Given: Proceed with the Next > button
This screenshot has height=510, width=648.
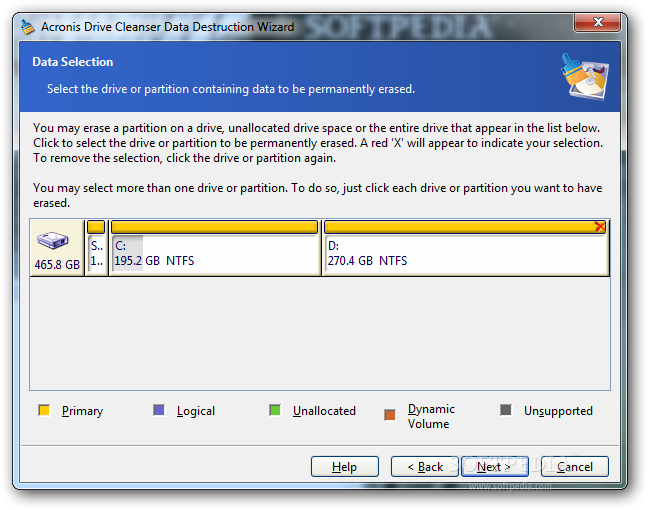Looking at the screenshot, I should click(x=495, y=467).
